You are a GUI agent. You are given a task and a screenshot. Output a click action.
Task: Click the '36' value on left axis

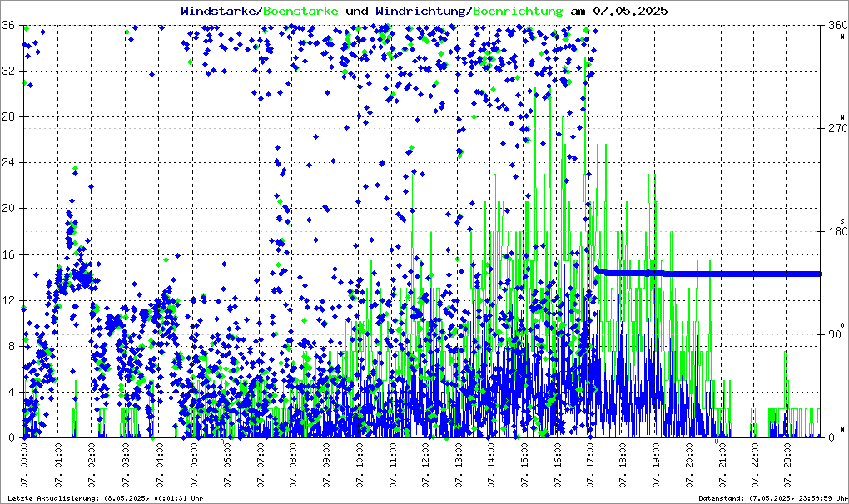coord(11,26)
